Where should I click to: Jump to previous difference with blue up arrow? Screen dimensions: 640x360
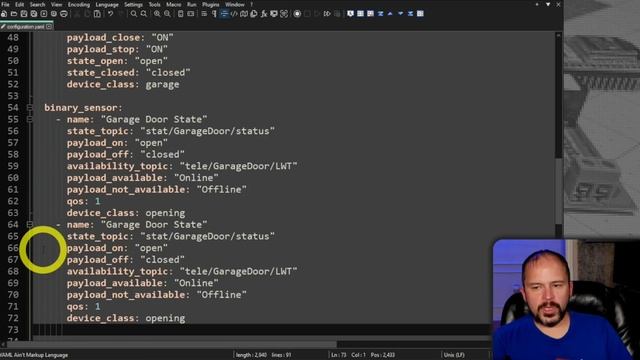tap(390, 14)
